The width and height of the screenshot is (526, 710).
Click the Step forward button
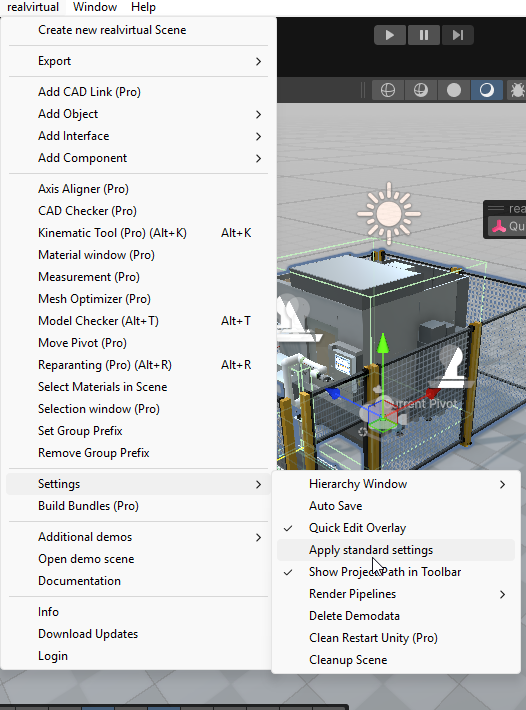click(458, 35)
